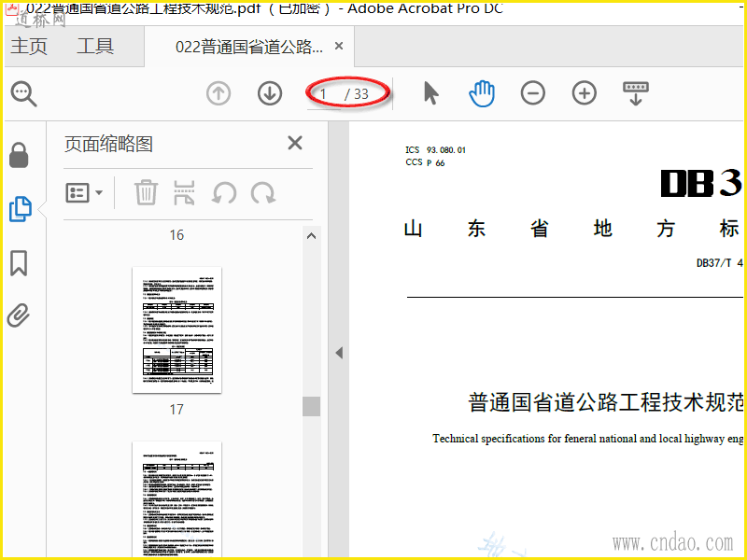Viewport: 747px width, 560px height.
Task: Open the bookmarks panel
Action: (x=19, y=263)
